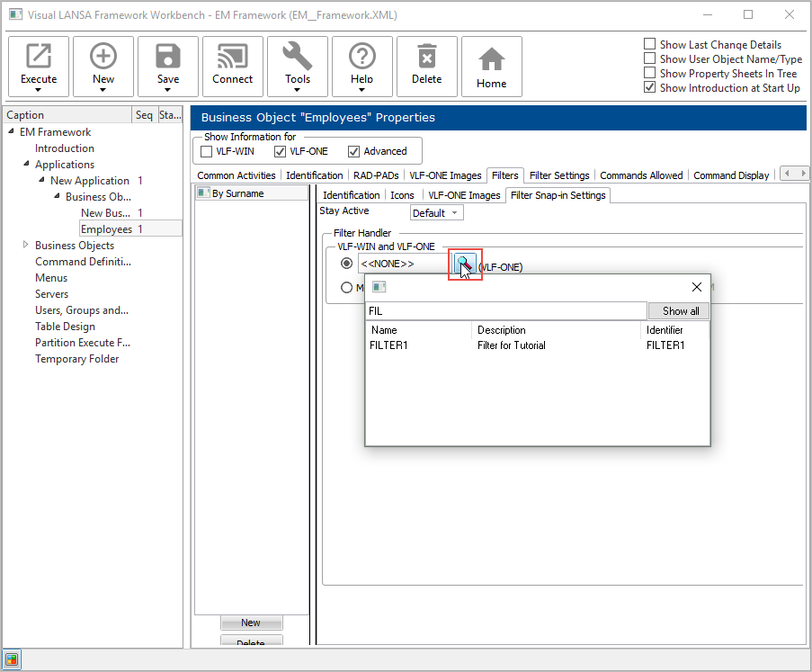Enable Show Last Change Details checkbox
The image size is (812, 672).
650,45
